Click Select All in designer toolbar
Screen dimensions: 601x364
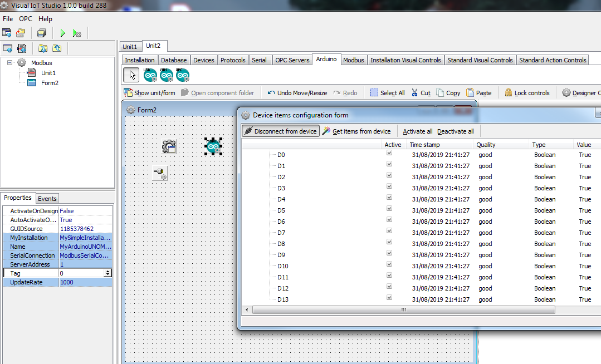[388, 93]
